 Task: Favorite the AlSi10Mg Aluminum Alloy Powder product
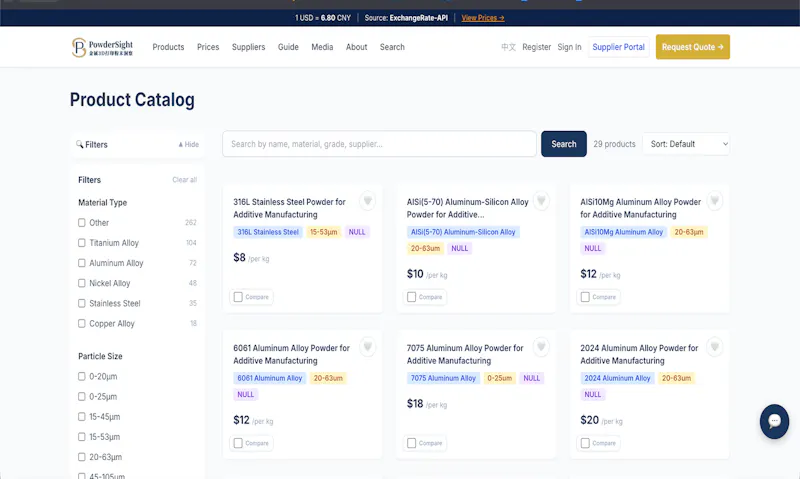(714, 200)
